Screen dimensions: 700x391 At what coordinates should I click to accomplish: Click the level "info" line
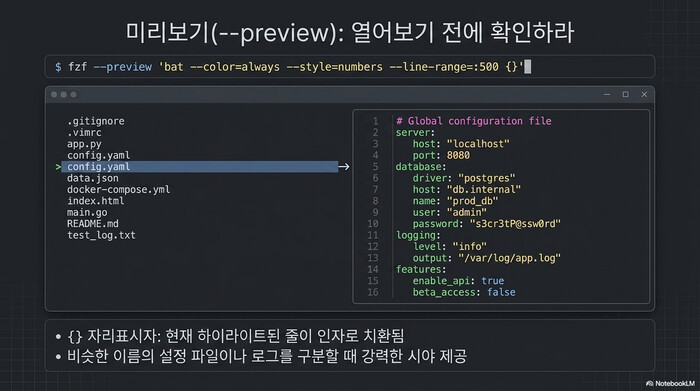click(450, 246)
